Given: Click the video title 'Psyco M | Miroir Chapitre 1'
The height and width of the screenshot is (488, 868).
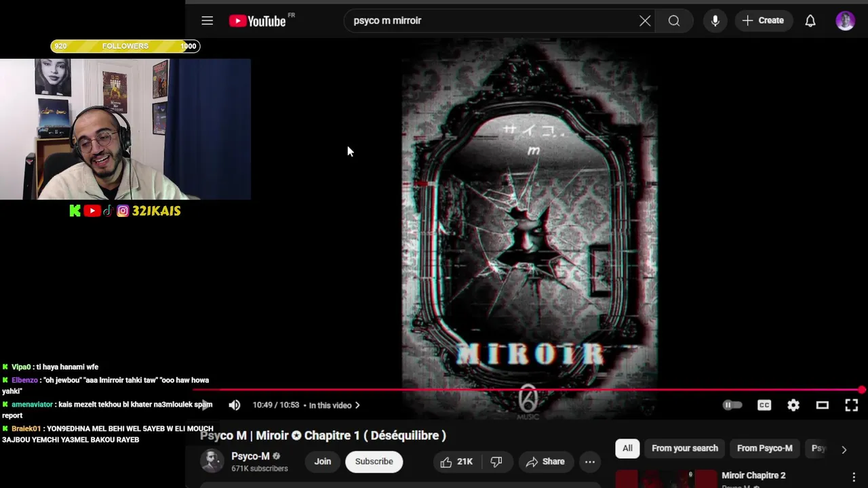Looking at the screenshot, I should [323, 436].
